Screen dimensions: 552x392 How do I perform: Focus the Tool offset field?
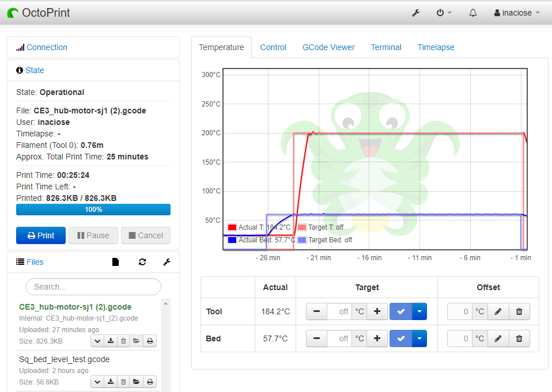pyautogui.click(x=460, y=311)
